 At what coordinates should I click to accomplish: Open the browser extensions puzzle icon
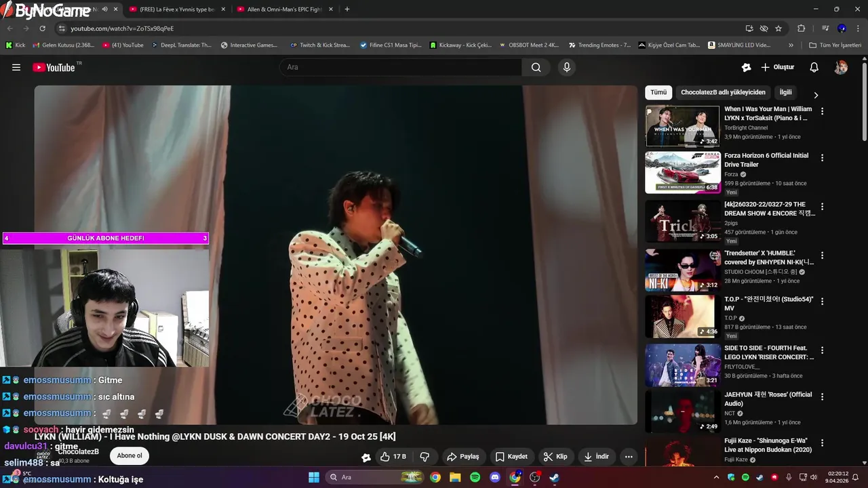802,28
